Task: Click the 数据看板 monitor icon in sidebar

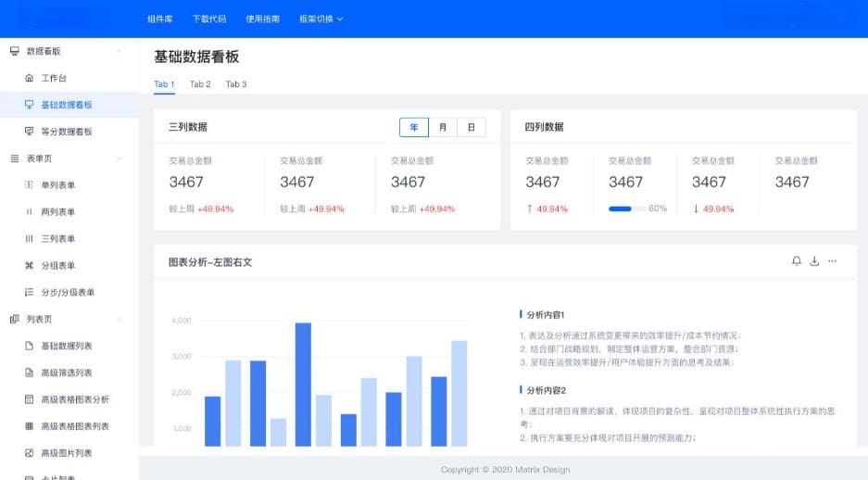Action: (x=15, y=51)
